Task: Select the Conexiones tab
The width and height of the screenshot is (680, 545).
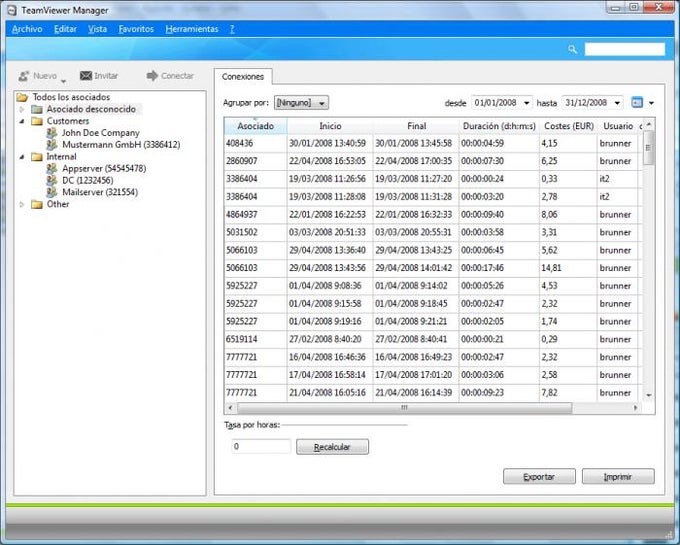Action: (243, 77)
